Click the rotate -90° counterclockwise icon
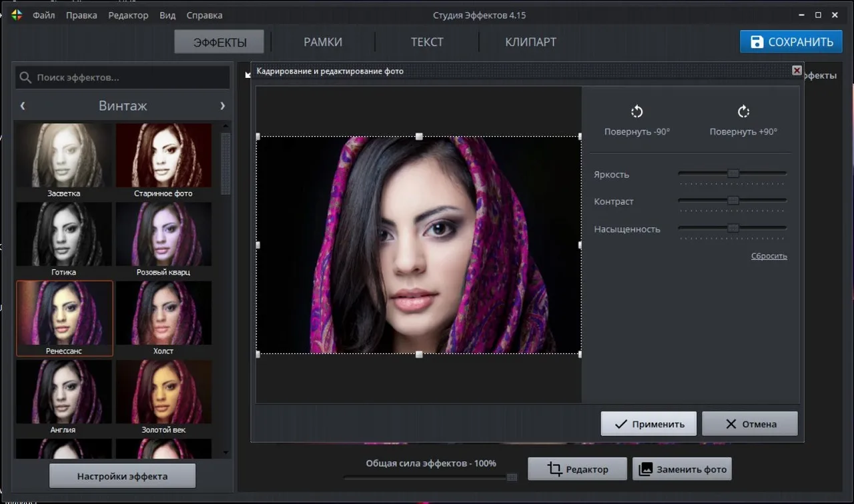854x504 pixels. coord(636,111)
